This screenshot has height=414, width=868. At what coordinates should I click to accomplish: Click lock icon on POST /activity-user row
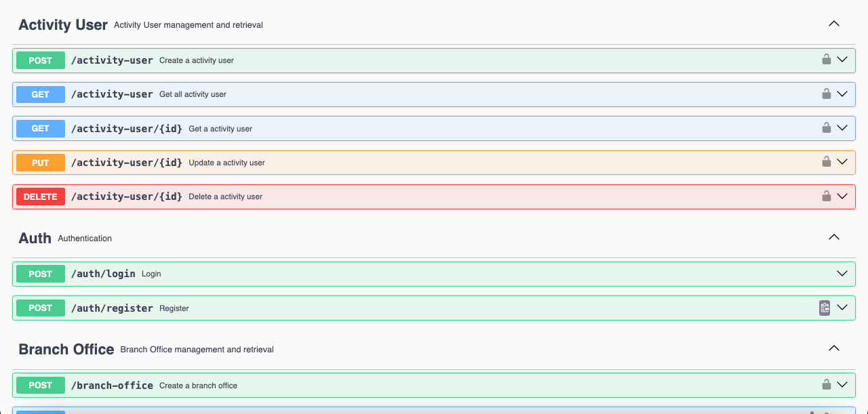coord(826,60)
